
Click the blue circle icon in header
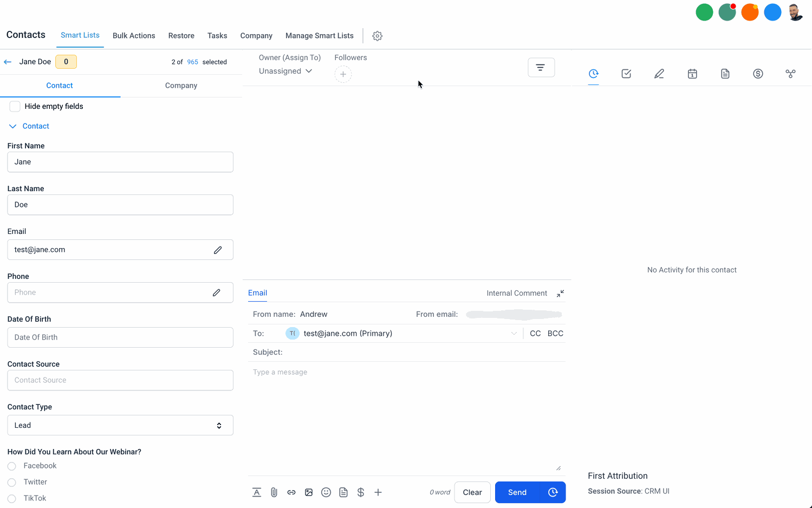772,12
